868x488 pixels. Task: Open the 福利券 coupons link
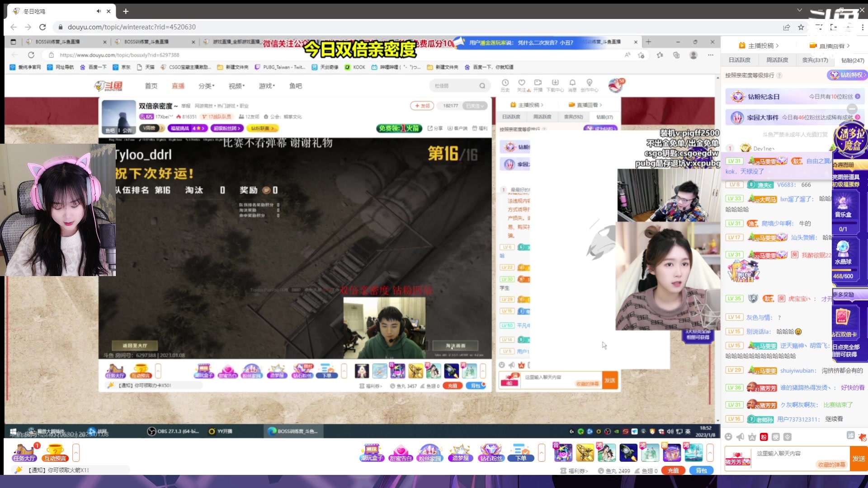coord(574,471)
